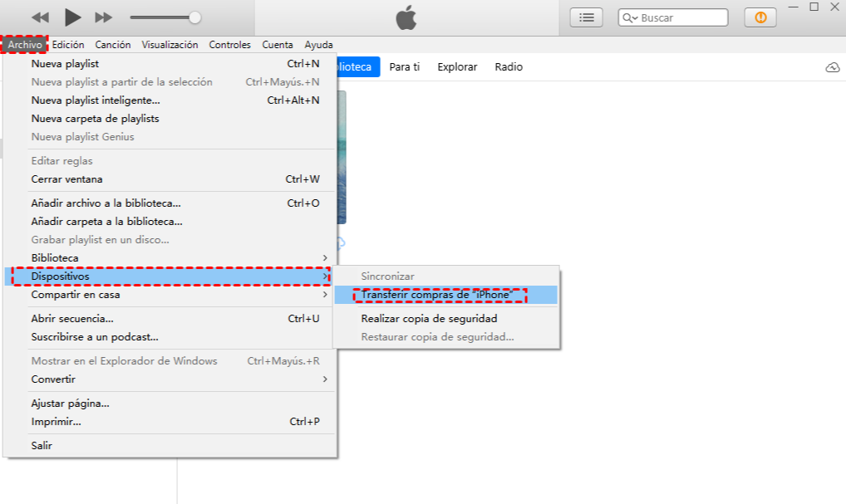Choose Añadir carpeta a la biblioteca...
The image size is (846, 504).
[x=170, y=222]
